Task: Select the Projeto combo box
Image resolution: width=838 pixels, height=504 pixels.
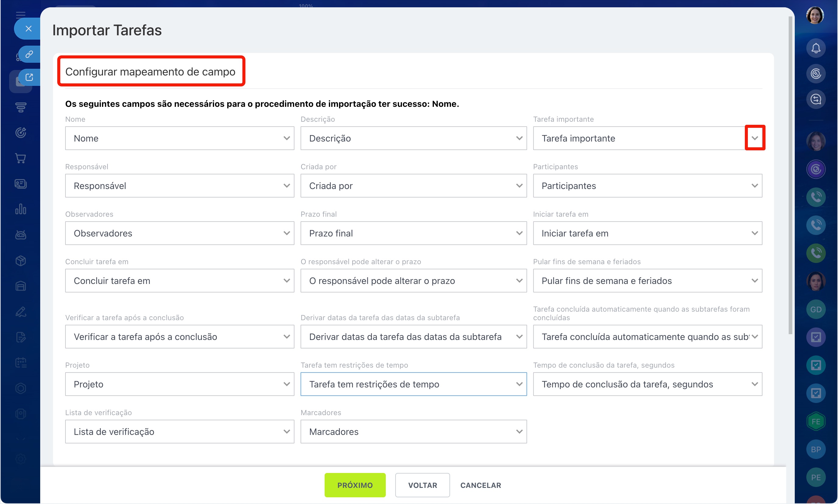Action: coord(179,384)
